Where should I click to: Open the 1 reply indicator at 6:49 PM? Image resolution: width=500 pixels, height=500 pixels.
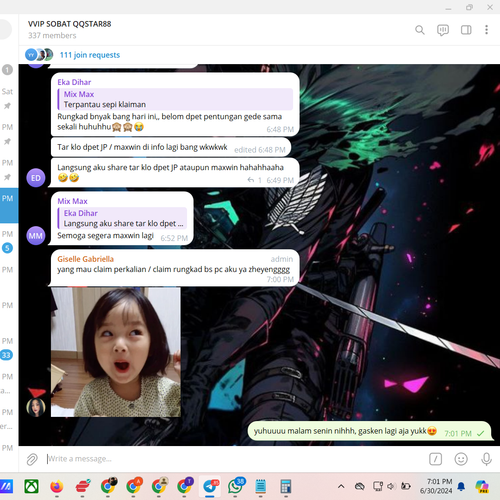(x=254, y=180)
